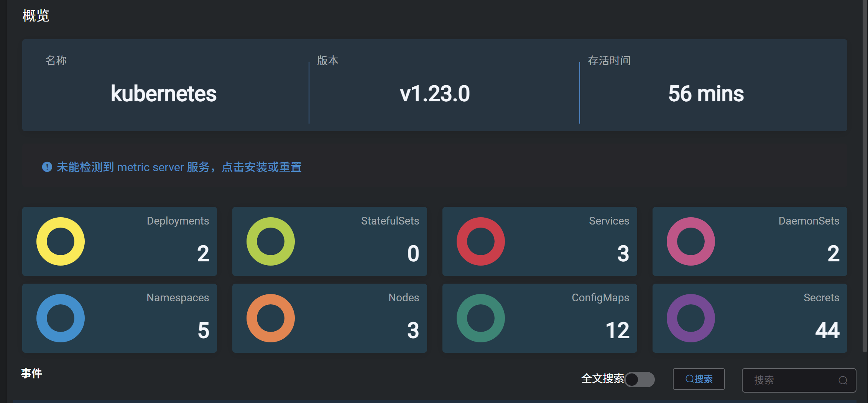Click the red Services ring icon
This screenshot has height=403, width=868.
point(481,241)
